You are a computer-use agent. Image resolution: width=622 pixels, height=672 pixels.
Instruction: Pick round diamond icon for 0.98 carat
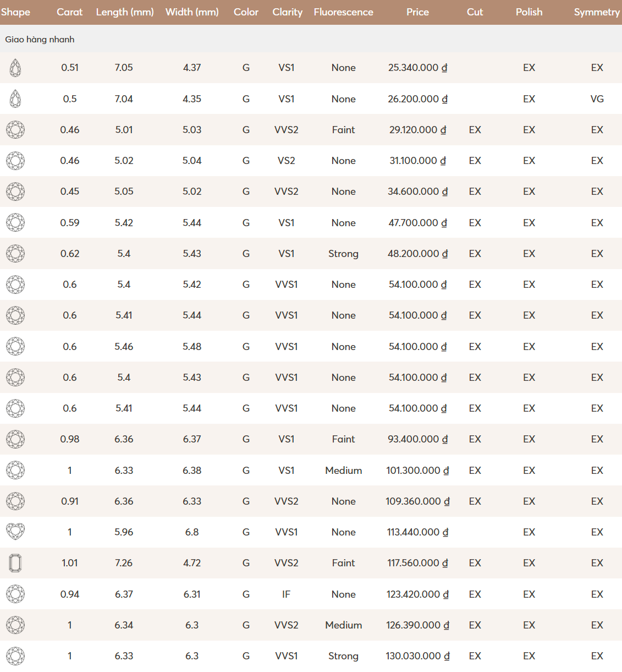pyautogui.click(x=15, y=439)
